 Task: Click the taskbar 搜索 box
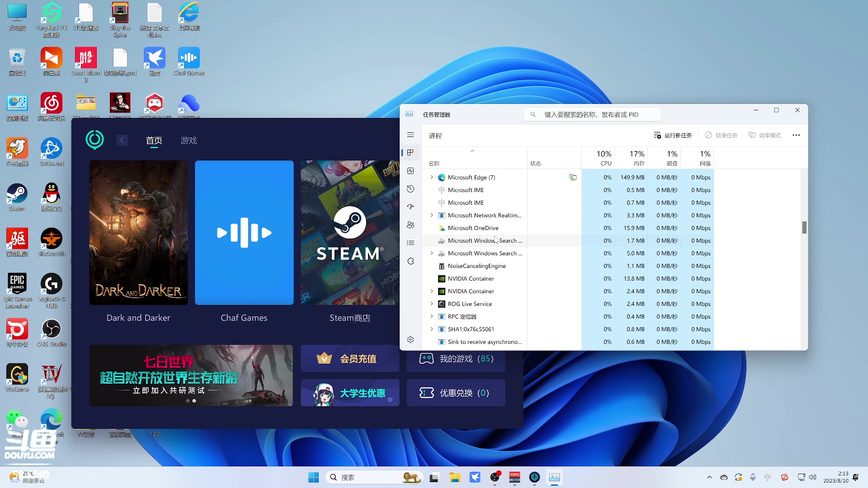point(374,477)
